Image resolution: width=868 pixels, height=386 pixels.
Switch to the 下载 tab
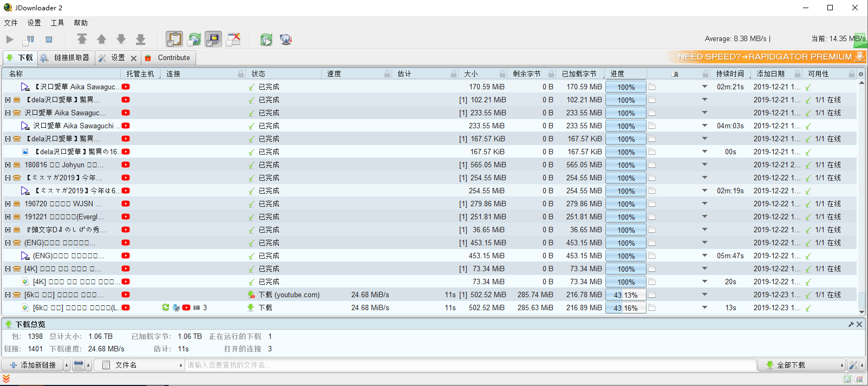click(19, 57)
